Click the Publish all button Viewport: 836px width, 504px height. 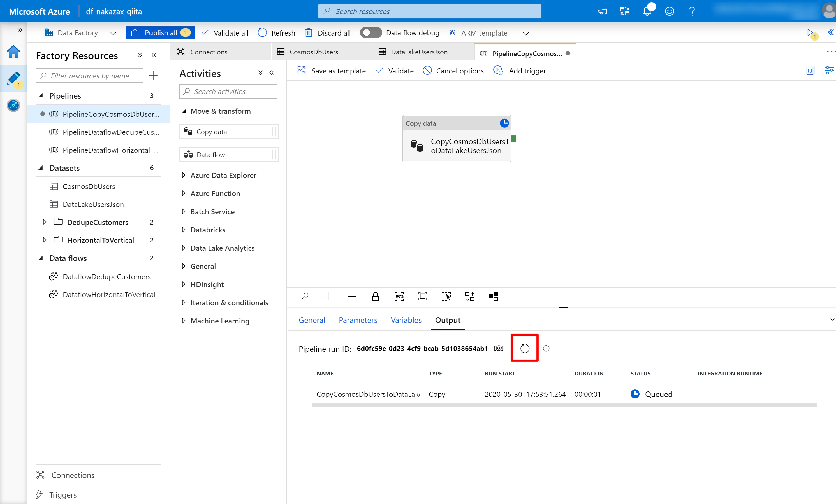(x=161, y=32)
